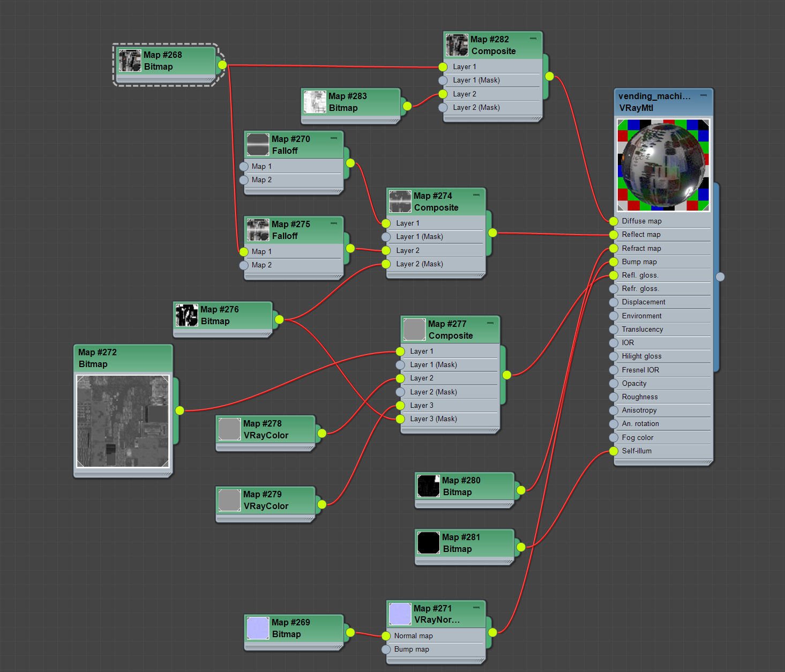Click the Fog color slot label
Viewport: 785px width, 672px height.
click(x=638, y=437)
